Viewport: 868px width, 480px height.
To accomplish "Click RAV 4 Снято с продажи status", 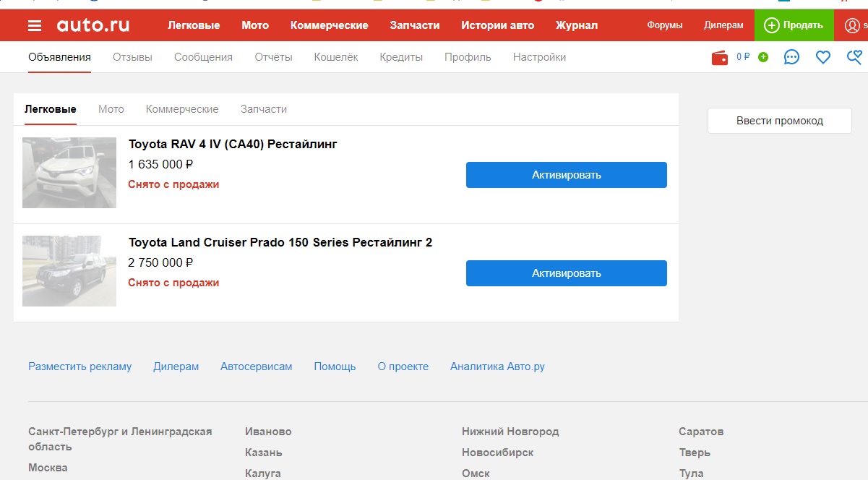I will pyautogui.click(x=173, y=184).
